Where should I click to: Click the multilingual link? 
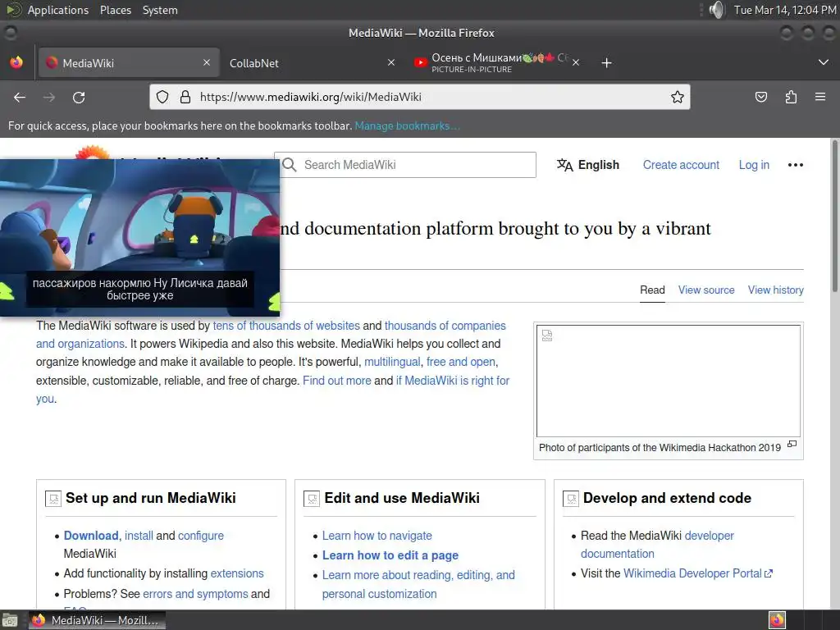click(392, 362)
